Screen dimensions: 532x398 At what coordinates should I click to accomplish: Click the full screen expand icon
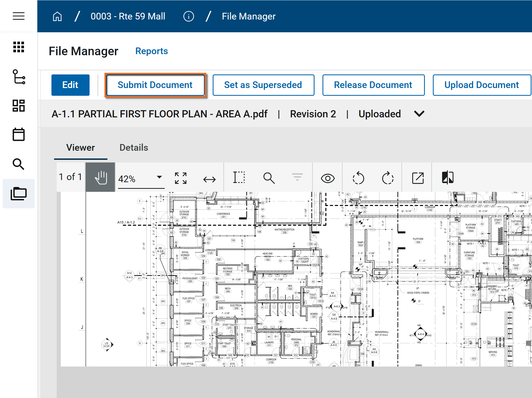(180, 178)
